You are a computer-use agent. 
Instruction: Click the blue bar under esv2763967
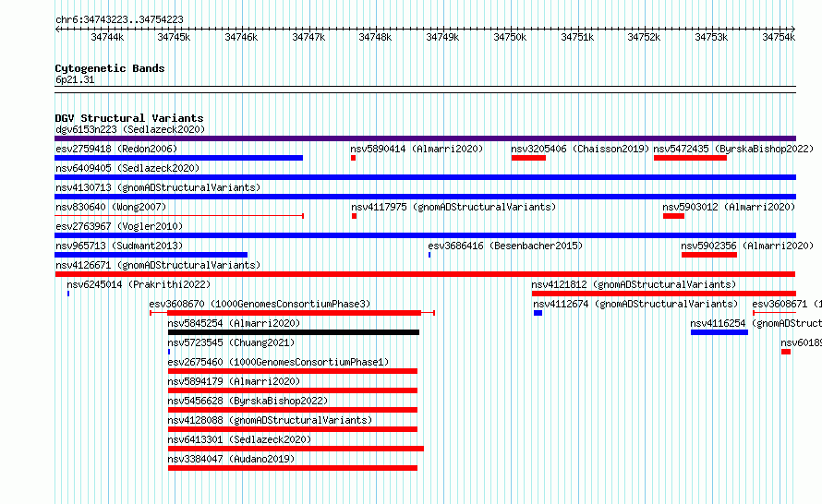click(x=425, y=235)
